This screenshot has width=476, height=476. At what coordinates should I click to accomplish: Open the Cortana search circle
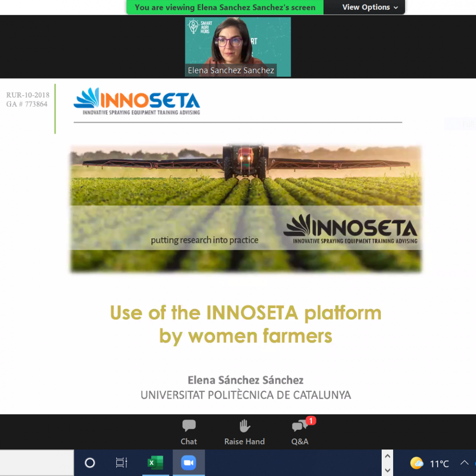[x=90, y=463]
